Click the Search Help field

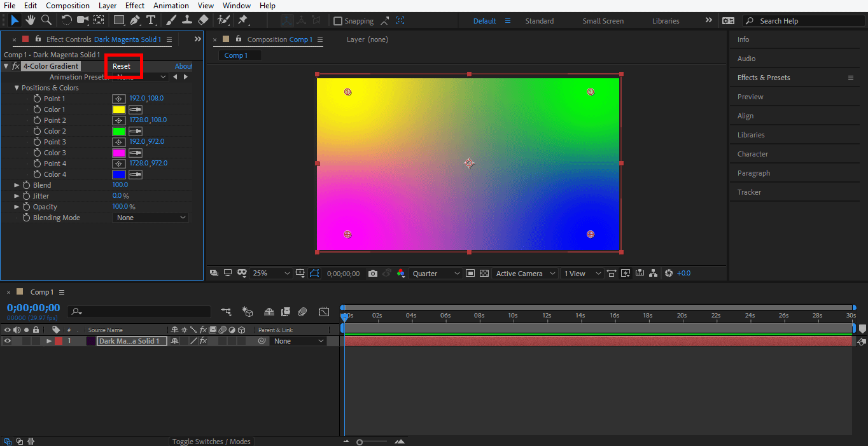804,21
